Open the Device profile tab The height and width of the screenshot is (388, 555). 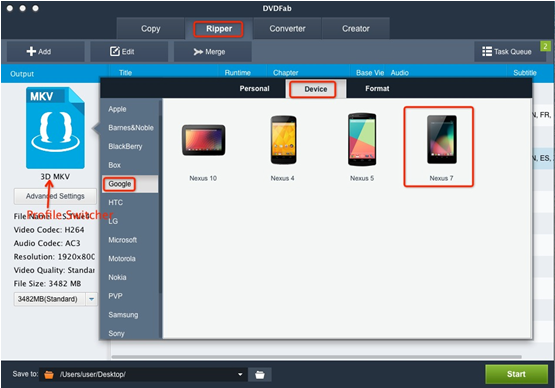click(x=316, y=89)
